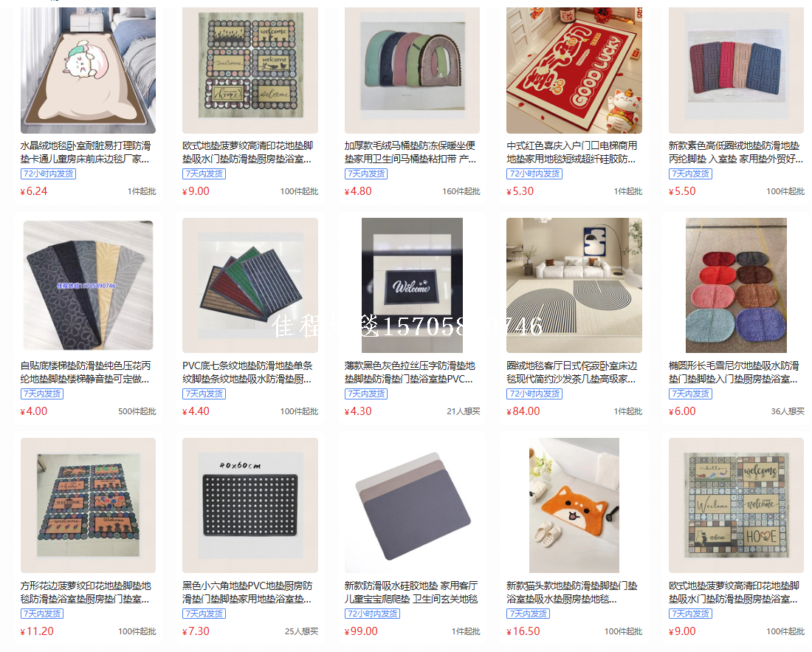Open the title 水晶绒地毯卧室耐脏易打理防滑

(86, 146)
